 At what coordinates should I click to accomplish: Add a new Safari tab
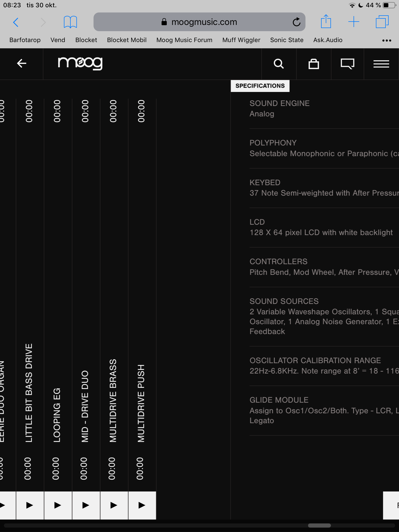pyautogui.click(x=354, y=22)
